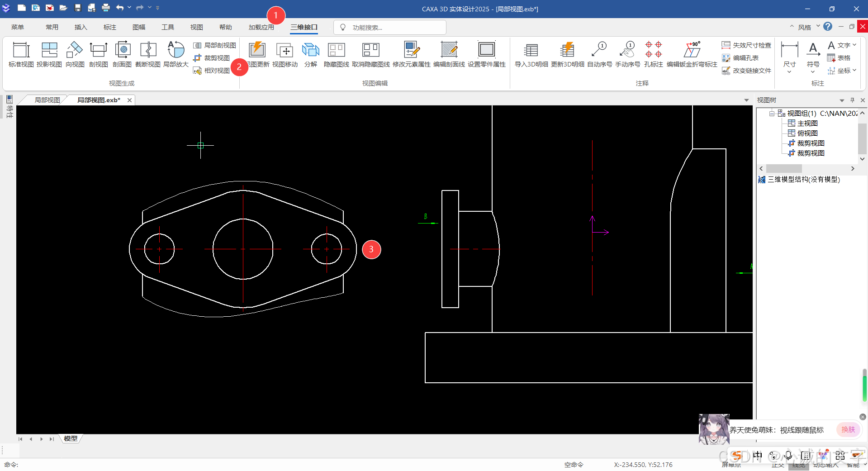Click 失效尺寸检查 invalid dimension check
868x471 pixels.
[x=746, y=45]
